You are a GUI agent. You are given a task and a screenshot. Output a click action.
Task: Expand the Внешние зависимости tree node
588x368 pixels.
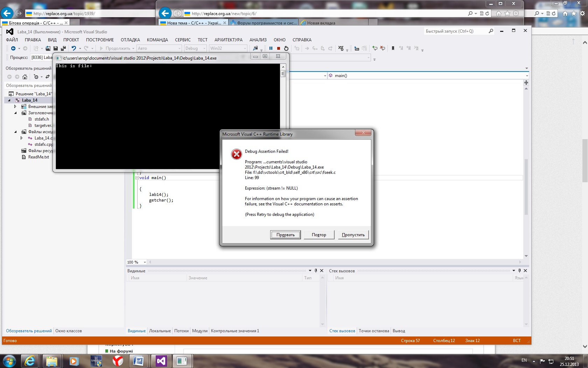pos(15,107)
